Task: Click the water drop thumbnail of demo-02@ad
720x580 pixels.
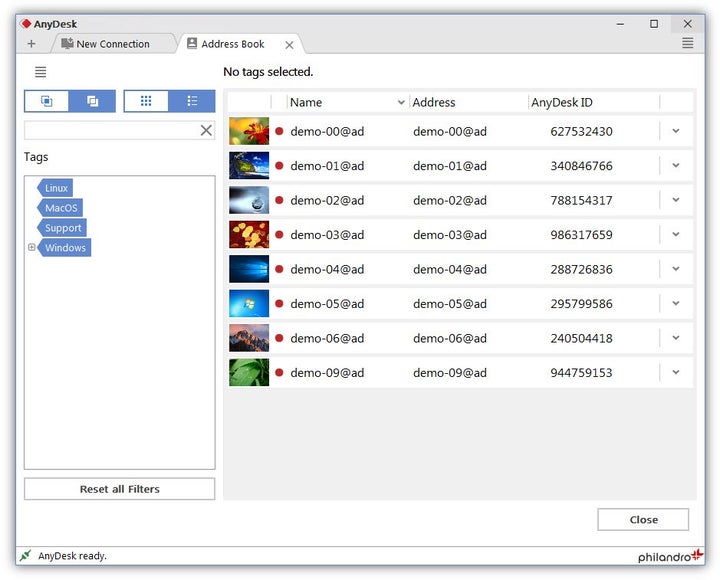Action: tap(249, 200)
